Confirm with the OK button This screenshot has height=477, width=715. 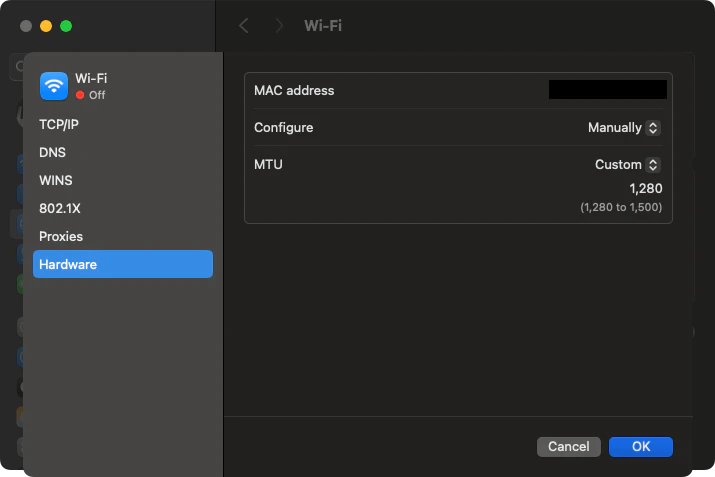pyautogui.click(x=641, y=446)
